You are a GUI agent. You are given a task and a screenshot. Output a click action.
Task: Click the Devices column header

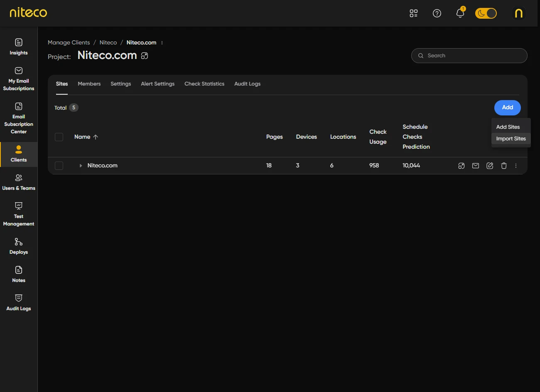[307, 137]
